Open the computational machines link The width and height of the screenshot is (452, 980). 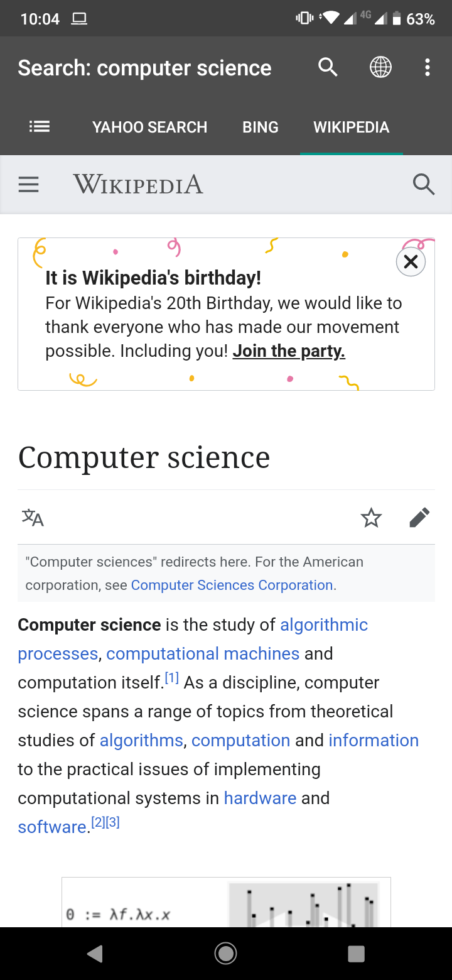[203, 653]
